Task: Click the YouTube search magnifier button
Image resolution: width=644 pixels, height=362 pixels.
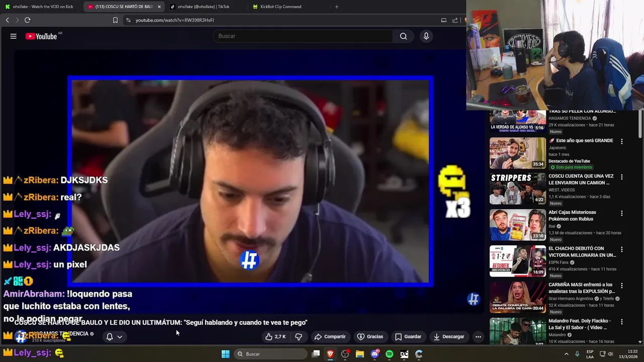Action: 404,36
